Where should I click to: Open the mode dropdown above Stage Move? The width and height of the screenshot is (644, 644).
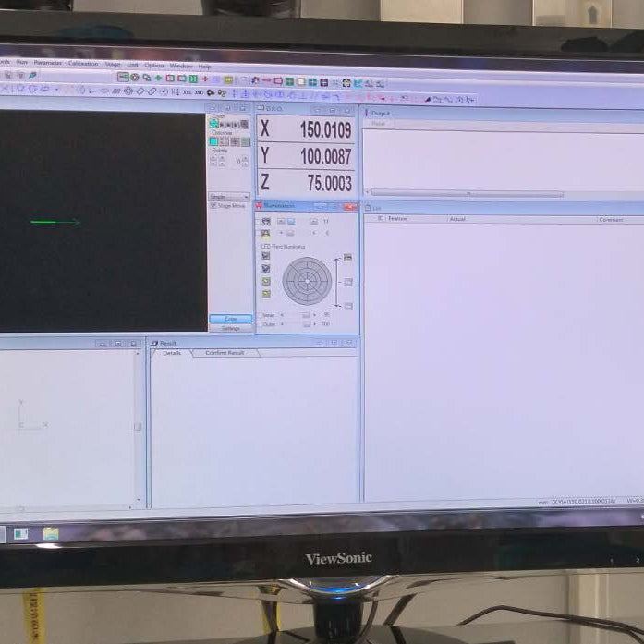pyautogui.click(x=229, y=196)
